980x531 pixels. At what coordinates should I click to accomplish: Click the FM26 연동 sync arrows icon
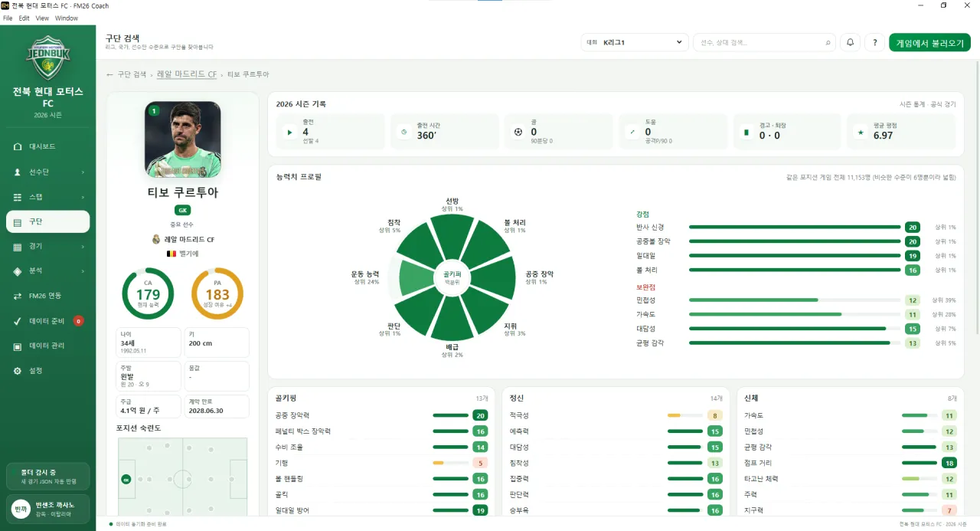(x=18, y=296)
